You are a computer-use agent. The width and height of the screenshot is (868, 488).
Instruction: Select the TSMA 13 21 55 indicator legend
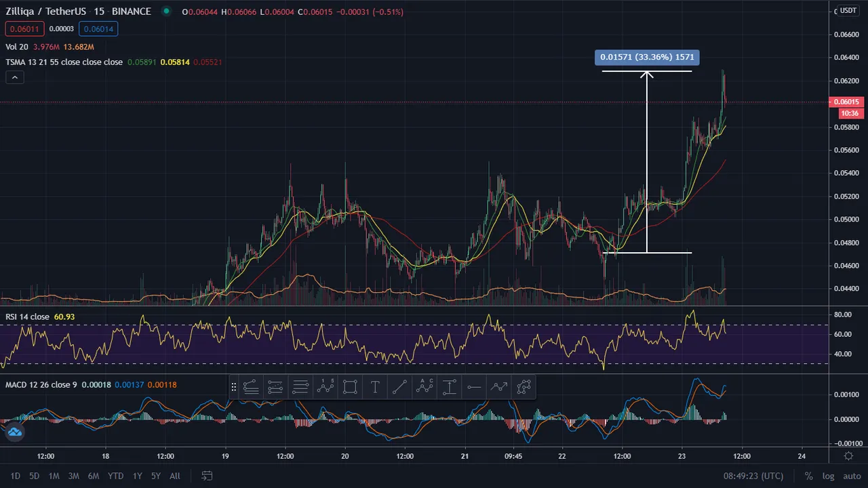tap(64, 62)
